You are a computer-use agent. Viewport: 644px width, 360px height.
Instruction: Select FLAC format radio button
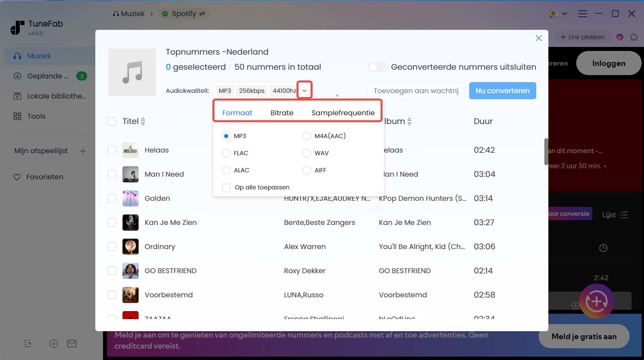click(x=226, y=153)
